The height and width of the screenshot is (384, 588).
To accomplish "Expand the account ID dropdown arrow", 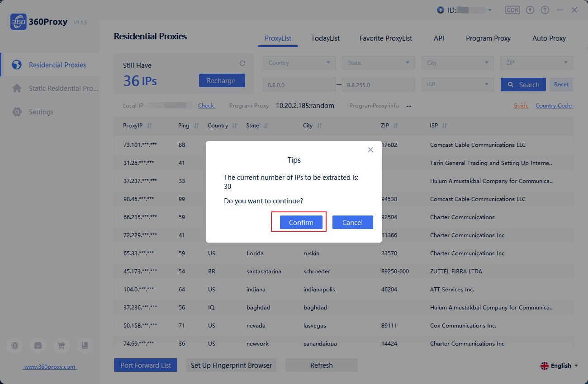I will (x=489, y=10).
